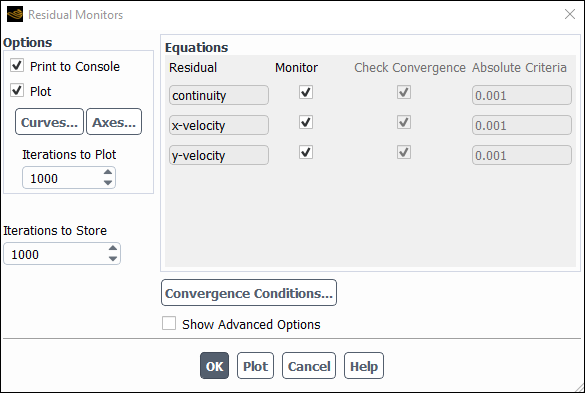Screen dimensions: 585x393
Task: Disable Monitor for continuity residual
Action: [x=306, y=92]
